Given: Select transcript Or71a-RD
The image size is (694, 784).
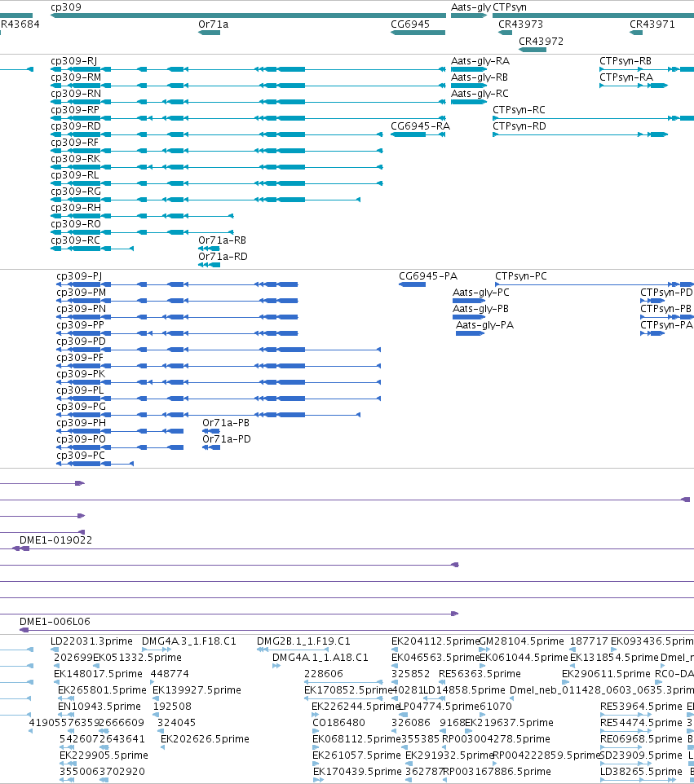Looking at the screenshot, I should pyautogui.click(x=209, y=265).
